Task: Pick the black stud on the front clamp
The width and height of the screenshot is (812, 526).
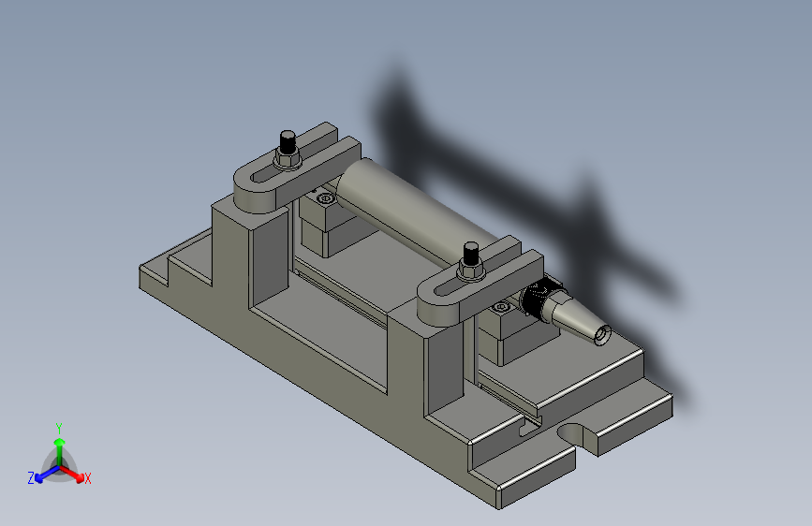Action: (471, 253)
